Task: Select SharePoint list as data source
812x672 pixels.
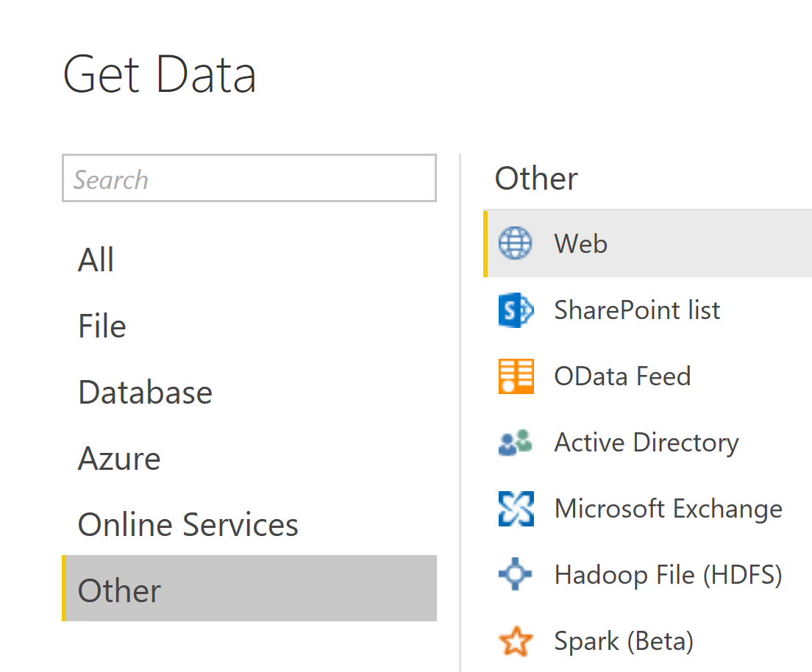Action: [636, 310]
